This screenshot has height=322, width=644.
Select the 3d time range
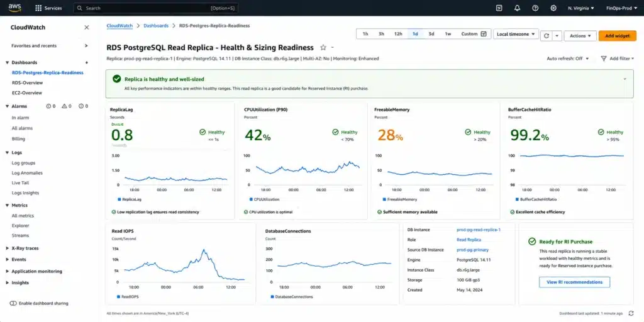(x=431, y=34)
